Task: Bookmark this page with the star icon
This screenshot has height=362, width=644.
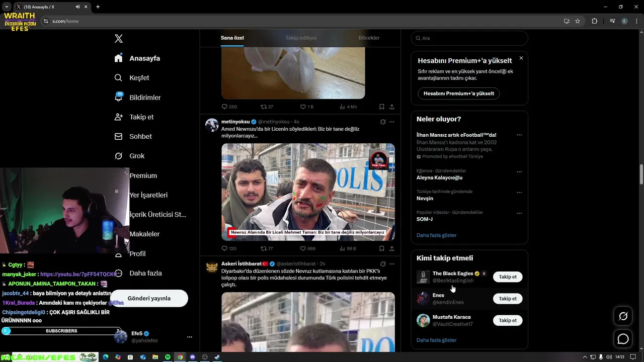Action: pyautogui.click(x=578, y=21)
